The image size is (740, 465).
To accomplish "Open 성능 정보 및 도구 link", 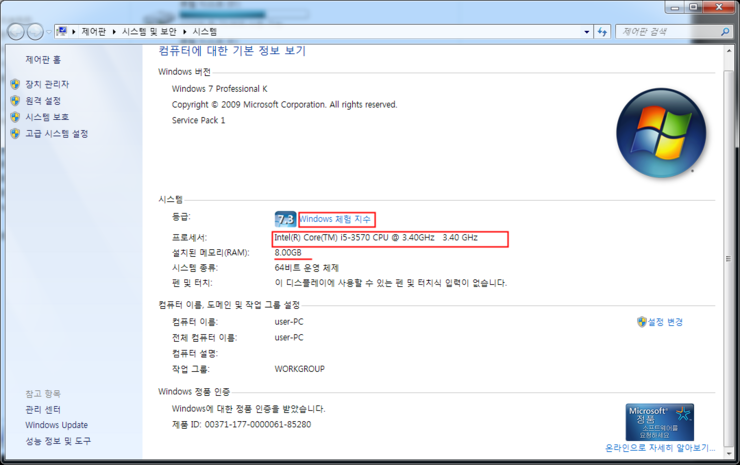I will point(58,441).
